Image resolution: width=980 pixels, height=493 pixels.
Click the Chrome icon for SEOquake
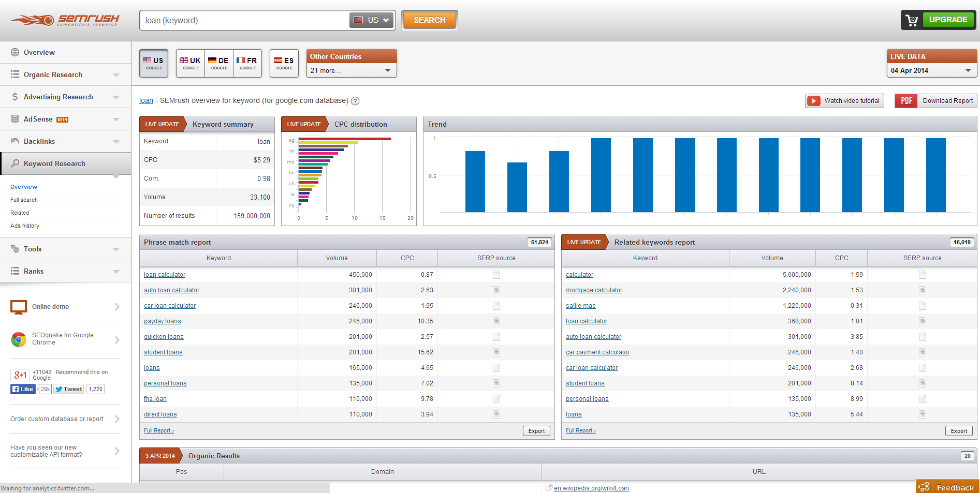pos(19,339)
